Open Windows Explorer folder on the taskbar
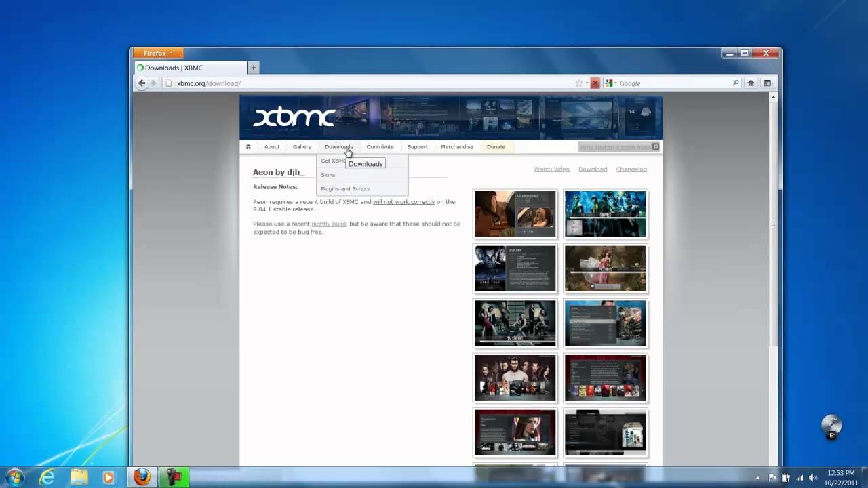Screen dimensions: 868x488 (x=79, y=477)
